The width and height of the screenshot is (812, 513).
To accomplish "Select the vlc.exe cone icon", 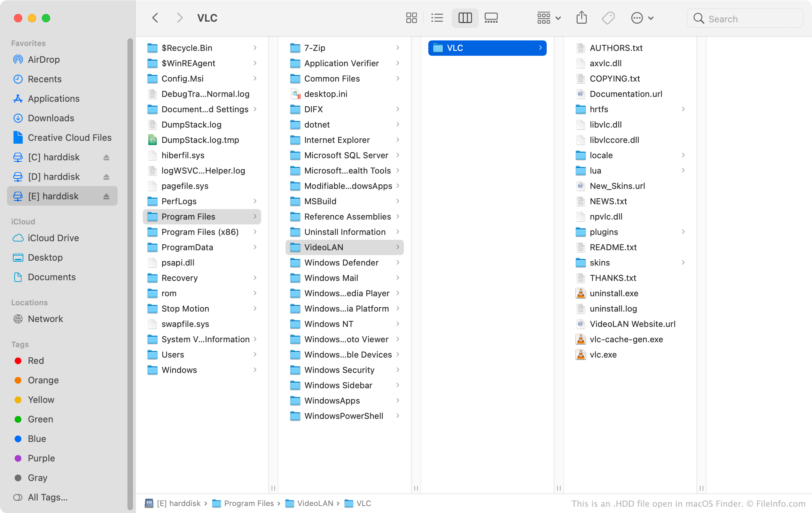I will coord(581,355).
